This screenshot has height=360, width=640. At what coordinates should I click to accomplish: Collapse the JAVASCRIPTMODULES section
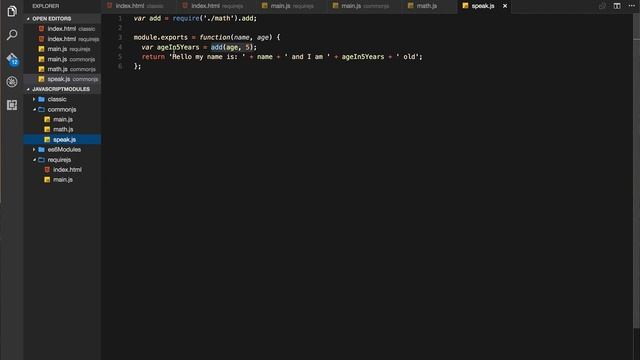tap(62, 89)
